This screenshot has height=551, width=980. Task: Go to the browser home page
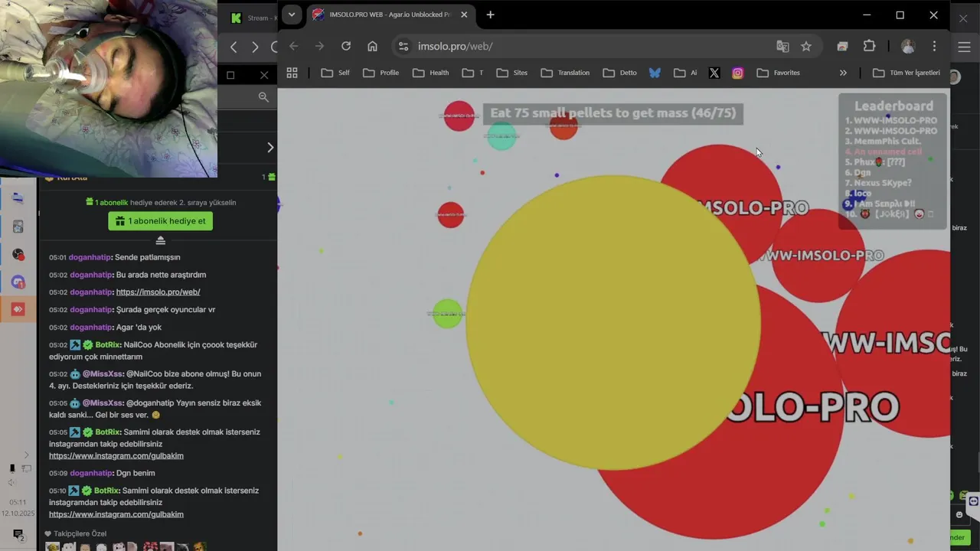pyautogui.click(x=372, y=46)
